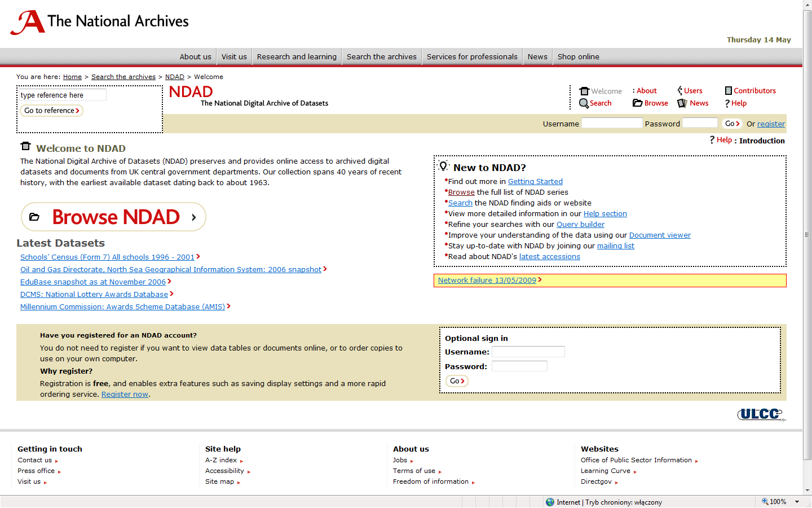Click the top Username input field
The image size is (812, 508).
[612, 123]
